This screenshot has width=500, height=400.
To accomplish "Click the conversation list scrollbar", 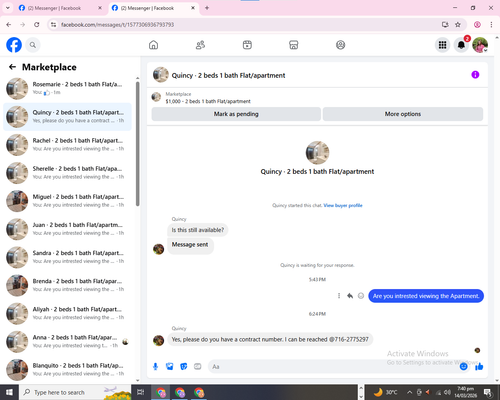I will [137, 143].
